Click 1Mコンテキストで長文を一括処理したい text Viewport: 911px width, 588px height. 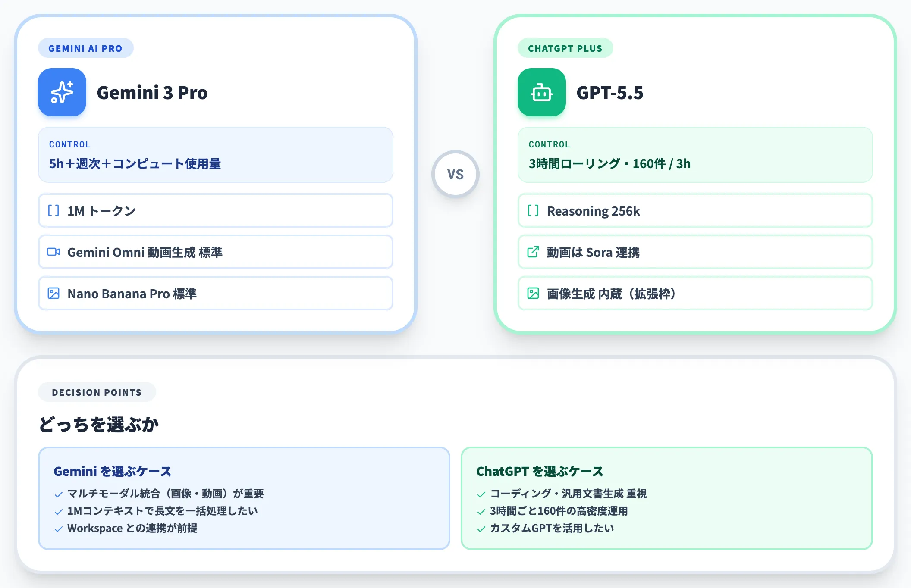(163, 511)
